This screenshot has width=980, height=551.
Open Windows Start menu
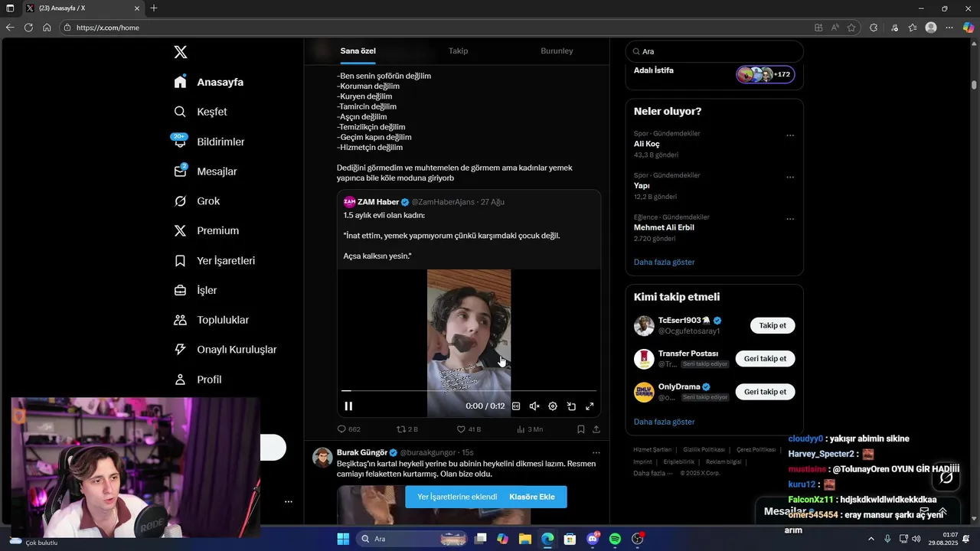[343, 539]
